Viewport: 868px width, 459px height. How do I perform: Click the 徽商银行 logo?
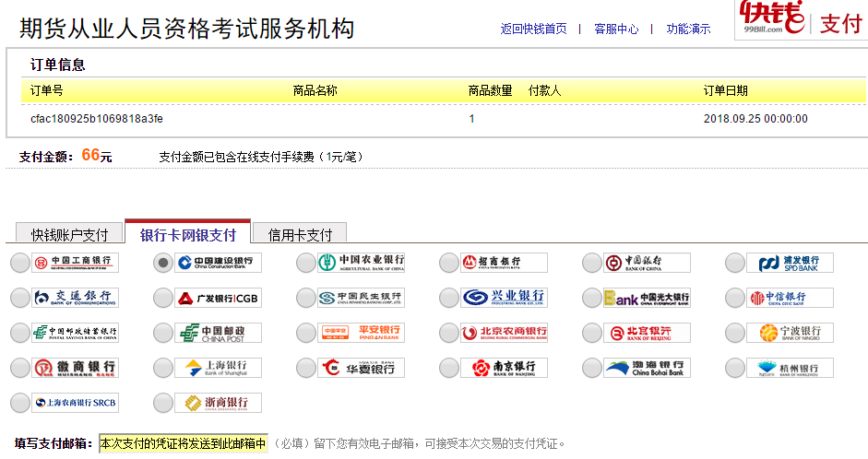tap(76, 368)
